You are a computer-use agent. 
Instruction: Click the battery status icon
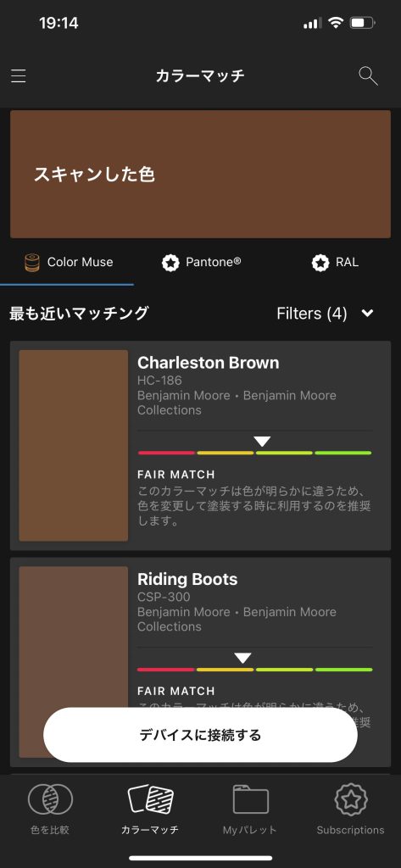tap(363, 23)
